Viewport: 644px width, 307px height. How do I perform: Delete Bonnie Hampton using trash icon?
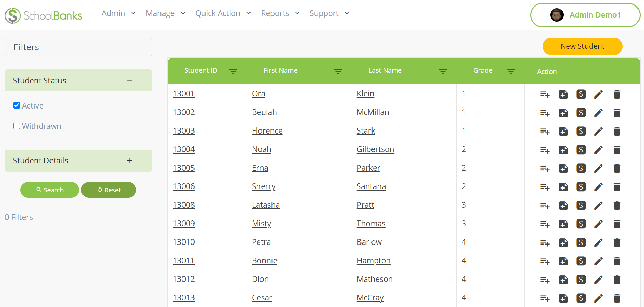click(617, 261)
